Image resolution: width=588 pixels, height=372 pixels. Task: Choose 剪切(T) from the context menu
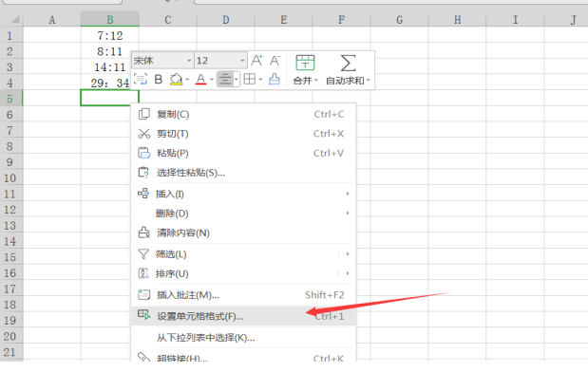click(x=243, y=134)
